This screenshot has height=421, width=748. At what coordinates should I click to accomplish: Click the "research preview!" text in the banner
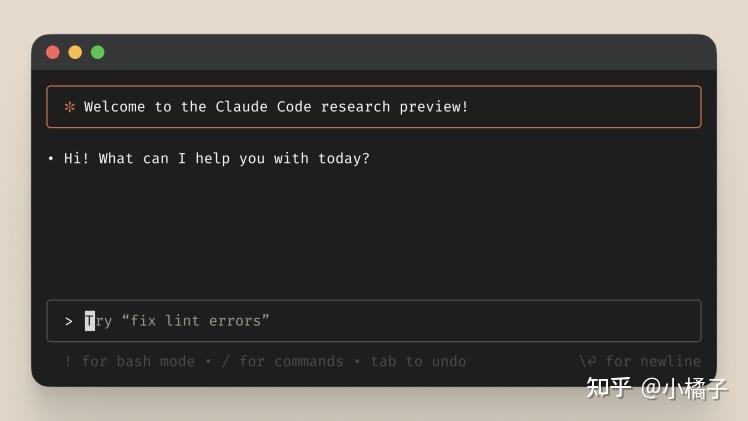click(395, 107)
